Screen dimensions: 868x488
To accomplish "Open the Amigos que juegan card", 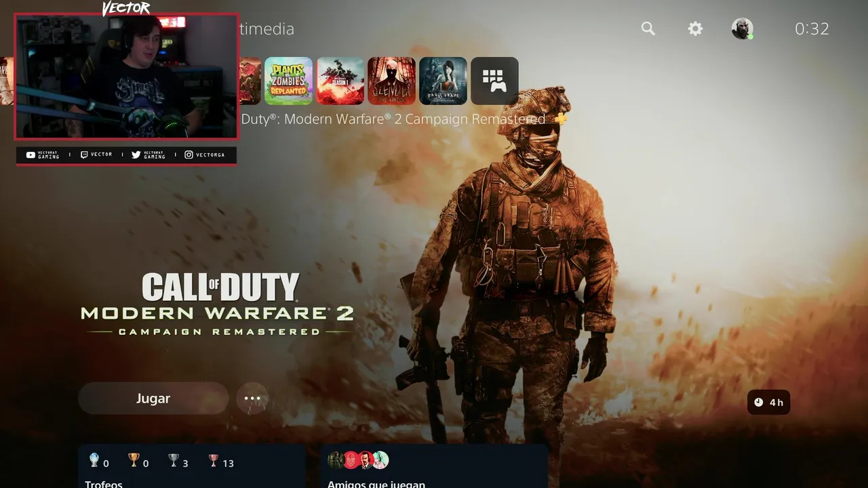I will (434, 466).
